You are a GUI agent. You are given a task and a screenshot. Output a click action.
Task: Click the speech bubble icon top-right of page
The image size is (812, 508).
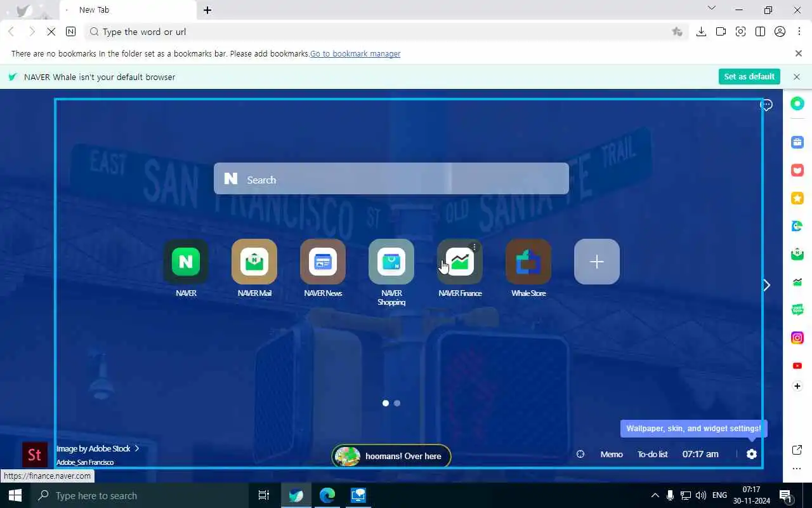tap(766, 105)
